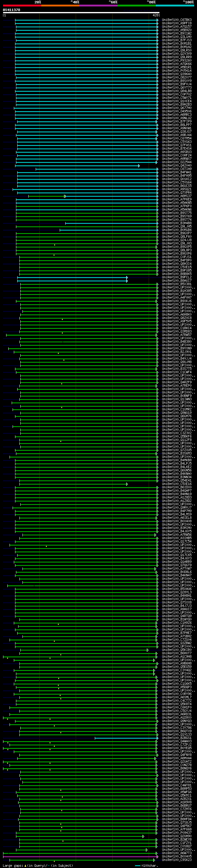Open entry UniRef100_Q3L1H0

click(177, 37)
